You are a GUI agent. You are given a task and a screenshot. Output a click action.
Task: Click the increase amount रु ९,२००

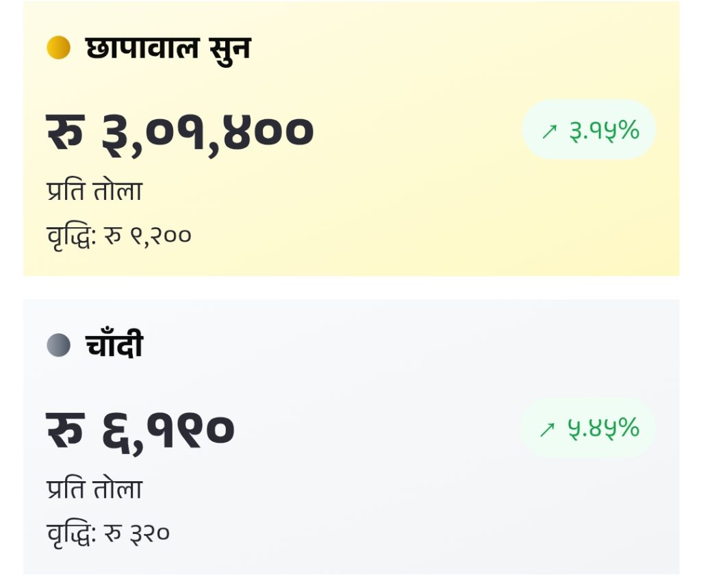[147, 236]
